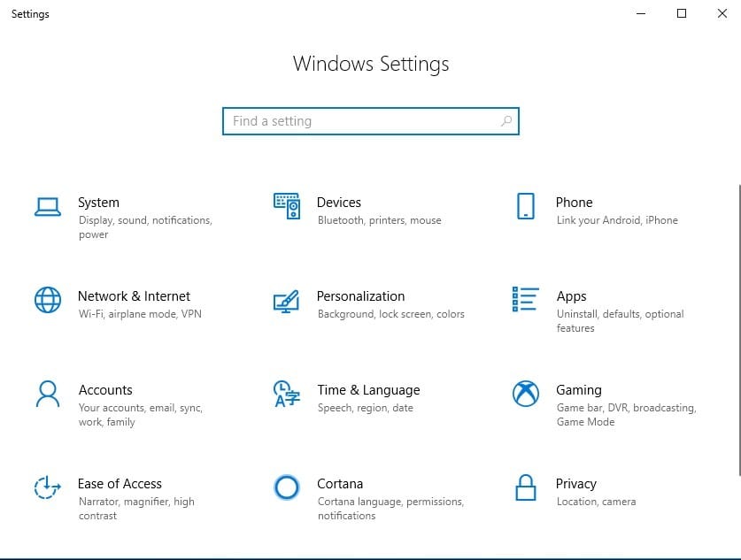Screen dimensions: 741x560
Task: Click the Gaming Xbox icon
Action: click(x=525, y=394)
